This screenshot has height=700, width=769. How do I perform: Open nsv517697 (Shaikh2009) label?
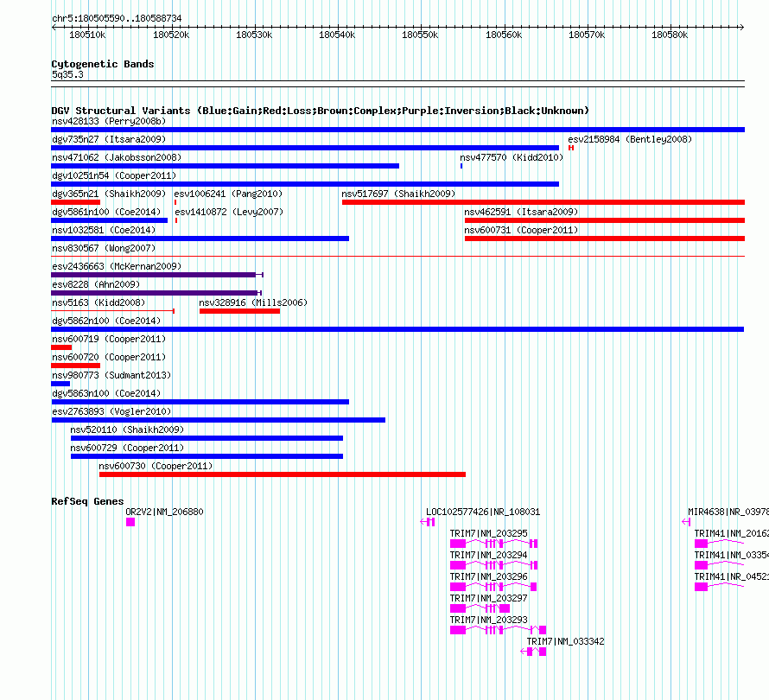(398, 194)
